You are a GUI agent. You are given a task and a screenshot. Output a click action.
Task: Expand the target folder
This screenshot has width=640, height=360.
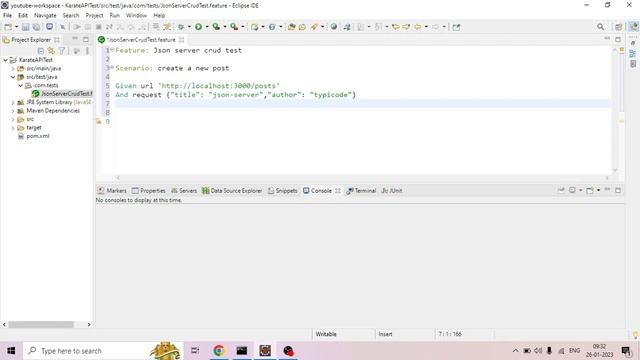pos(13,128)
